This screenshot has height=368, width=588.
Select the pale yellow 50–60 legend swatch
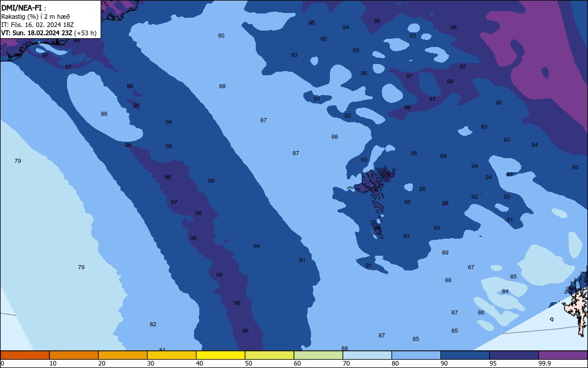click(269, 355)
